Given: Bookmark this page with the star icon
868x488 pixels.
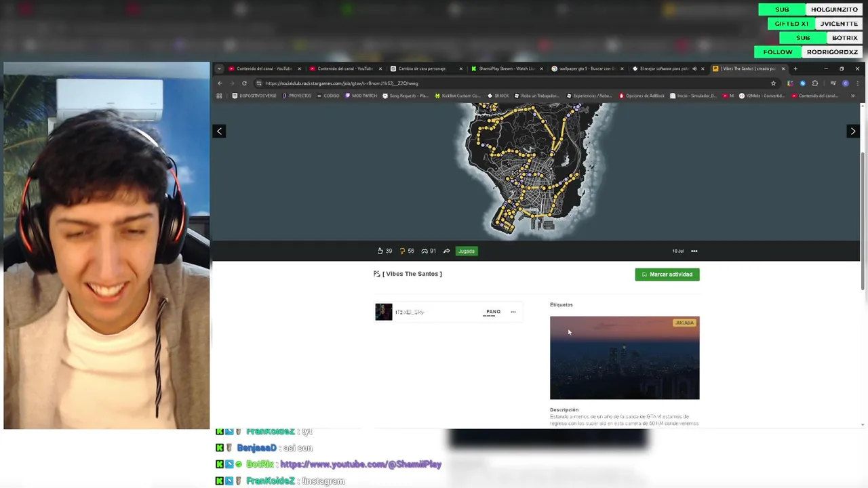Looking at the screenshot, I should [x=773, y=83].
